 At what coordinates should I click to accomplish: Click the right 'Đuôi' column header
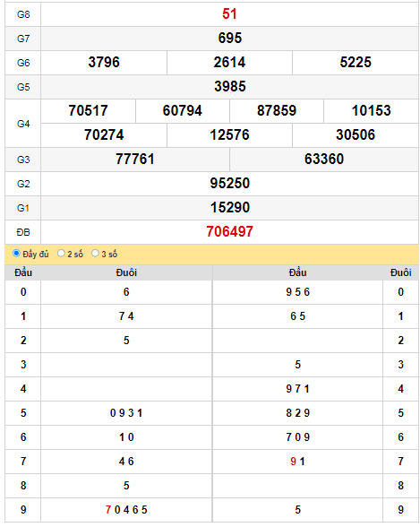pyautogui.click(x=400, y=272)
